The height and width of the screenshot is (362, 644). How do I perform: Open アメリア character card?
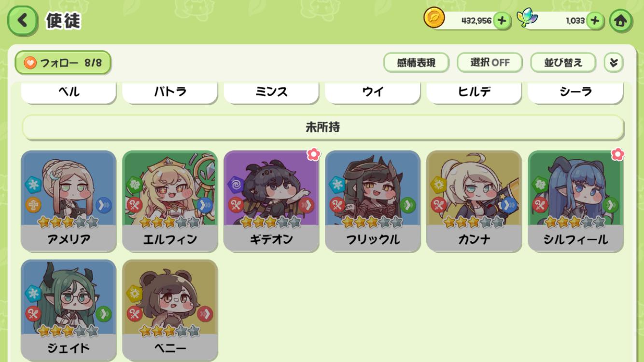(x=69, y=201)
